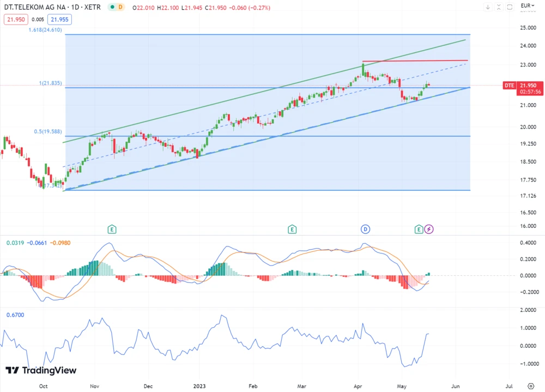This screenshot has height=392, width=545.
Task: Click the earnings marker in mid-May
Action: point(419,229)
